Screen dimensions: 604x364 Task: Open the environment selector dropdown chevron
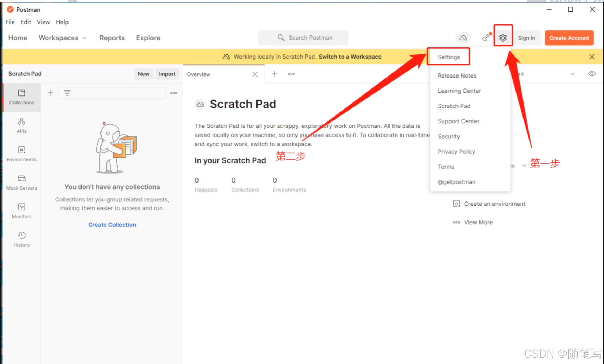[572, 74]
